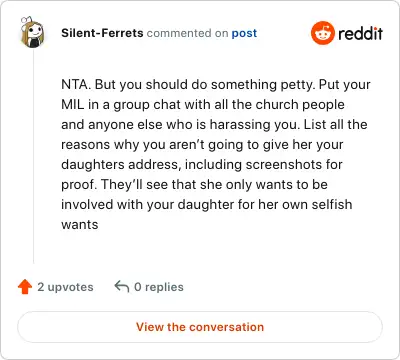Collapse the comment via vertical thread line
The image size is (400, 360).
click(33, 156)
